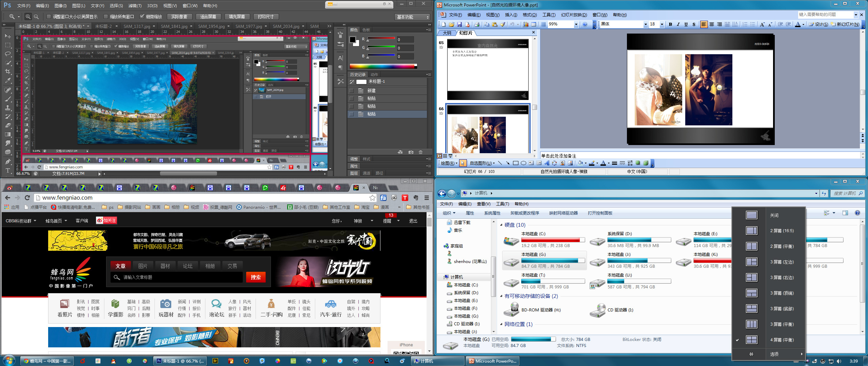Click the trash icon in Photoshop History panel
Viewport: 868px width, 366px height.
420,152
